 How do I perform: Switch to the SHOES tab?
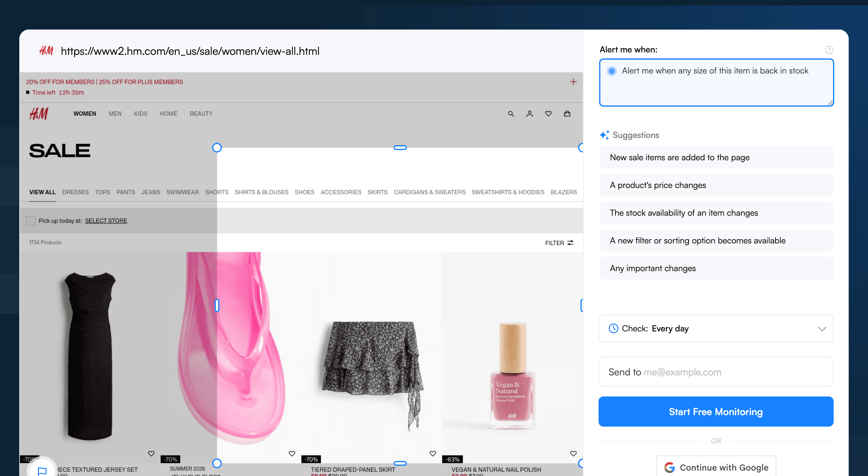tap(305, 192)
